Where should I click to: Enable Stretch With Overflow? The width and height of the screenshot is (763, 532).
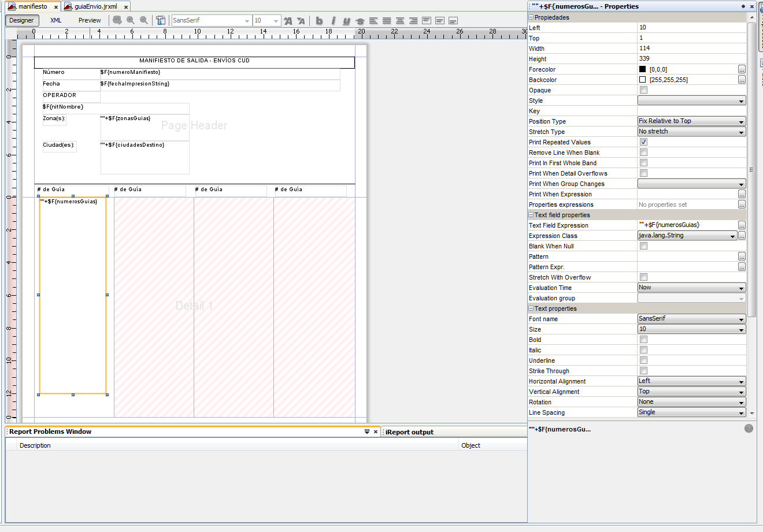(643, 277)
